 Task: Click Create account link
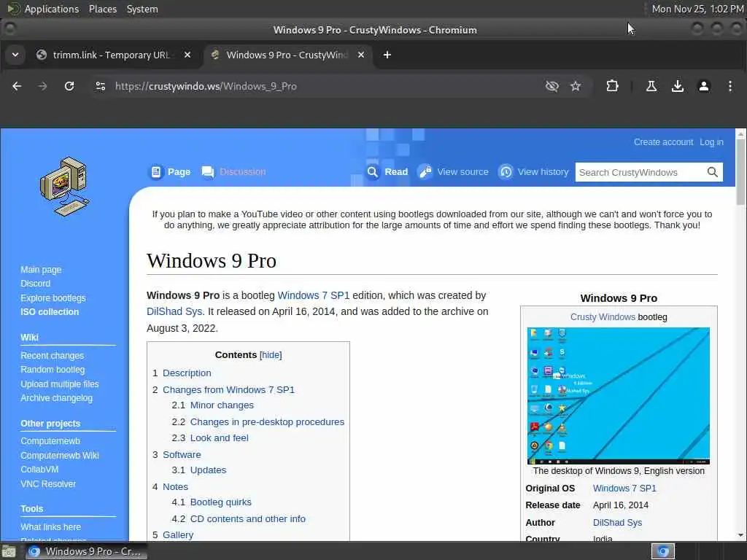(663, 142)
